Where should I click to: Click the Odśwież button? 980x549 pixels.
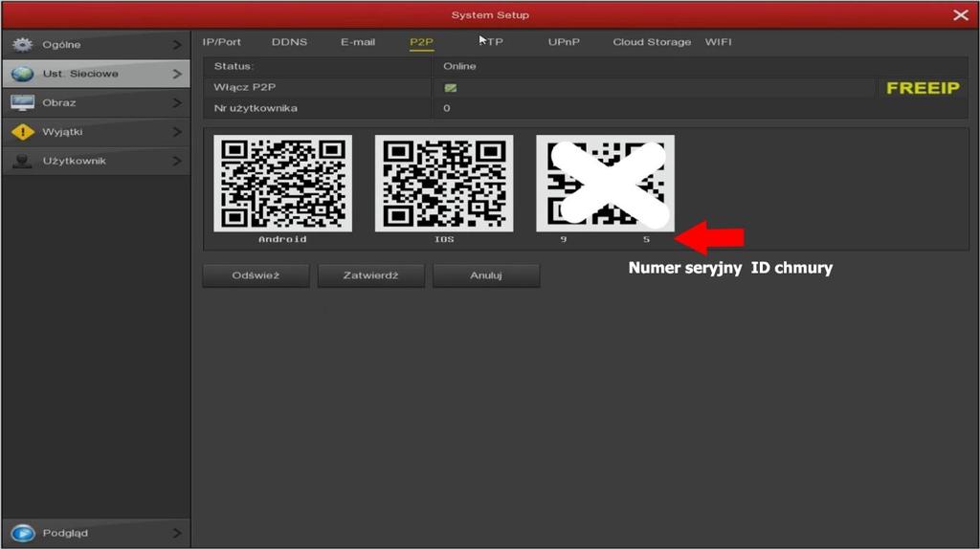click(256, 275)
